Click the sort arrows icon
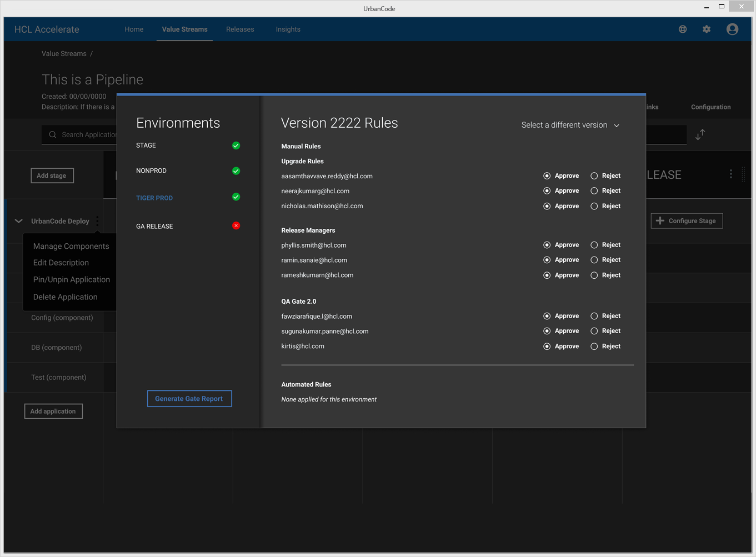Image resolution: width=756 pixels, height=557 pixels. 700,134
